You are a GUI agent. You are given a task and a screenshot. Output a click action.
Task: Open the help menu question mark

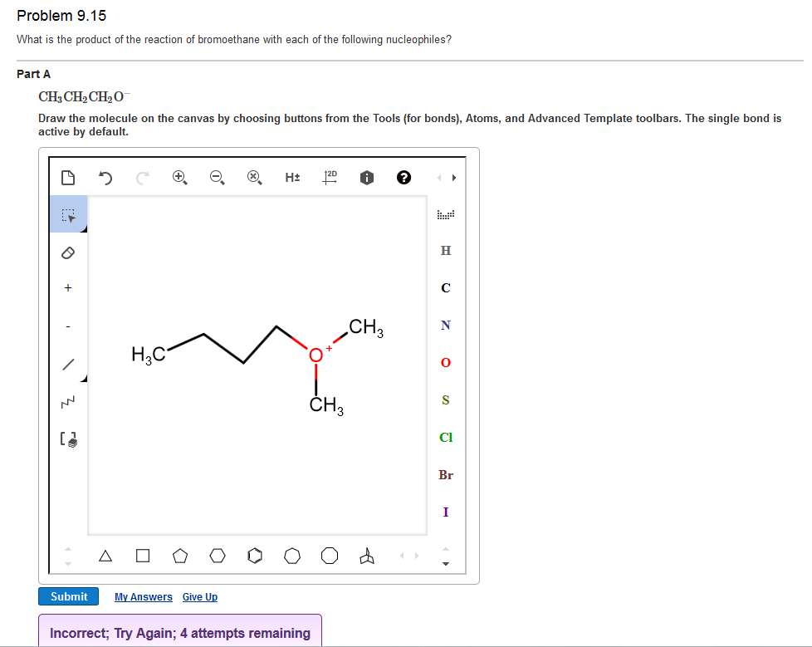(404, 177)
